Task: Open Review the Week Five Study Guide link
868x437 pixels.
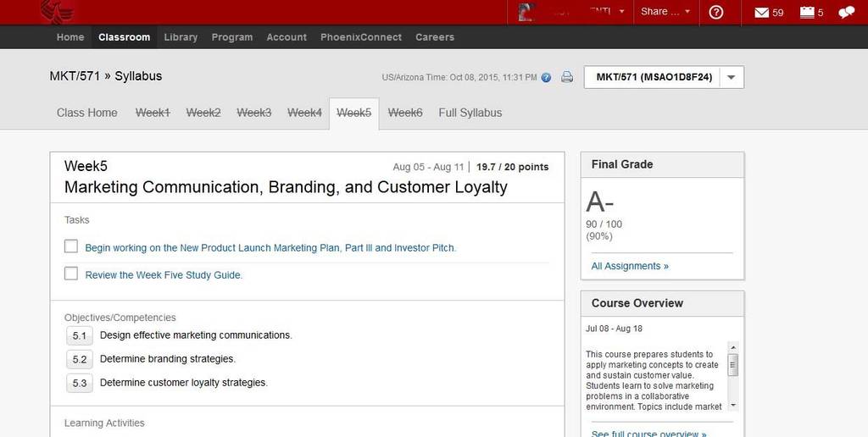Action: (164, 275)
